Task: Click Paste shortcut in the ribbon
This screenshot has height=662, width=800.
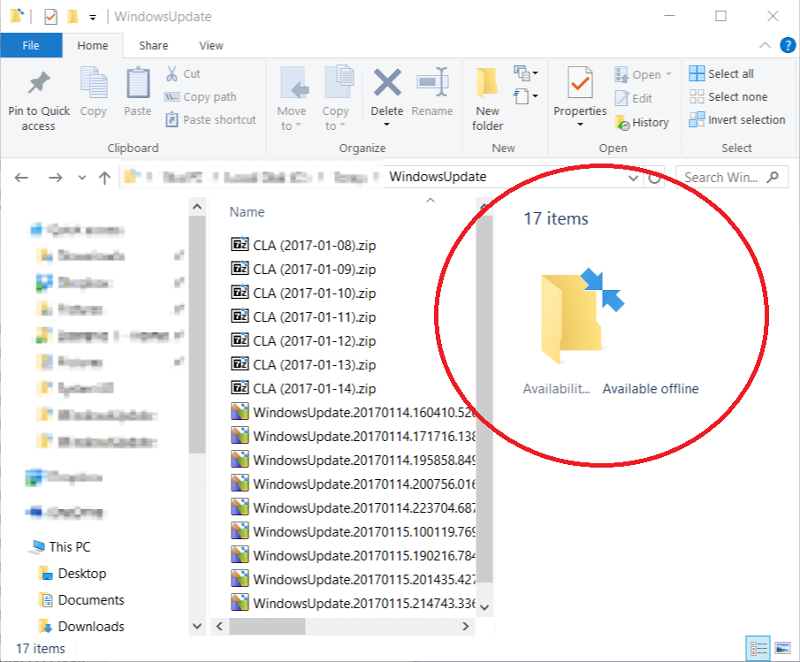Action: (211, 120)
